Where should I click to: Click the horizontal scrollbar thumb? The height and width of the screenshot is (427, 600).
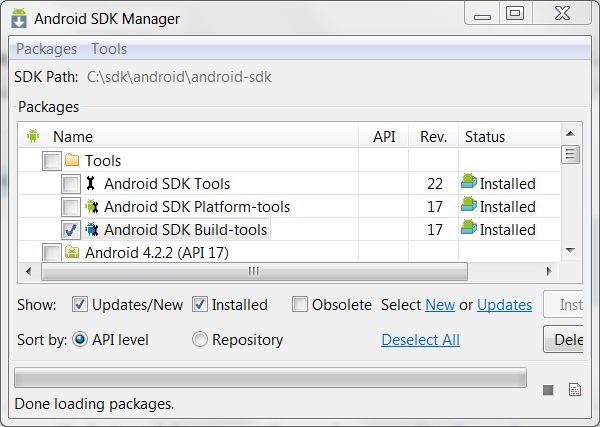[x=254, y=271]
